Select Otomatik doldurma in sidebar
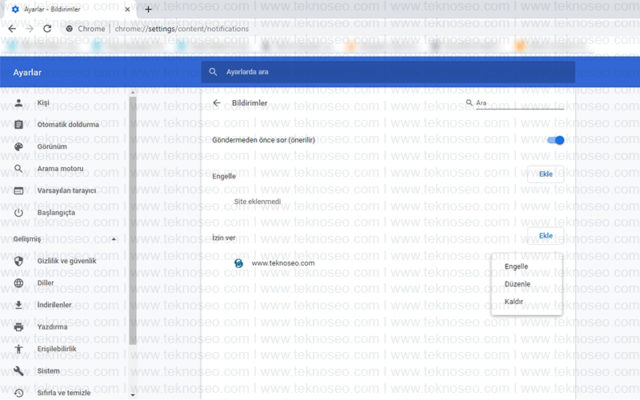The width and height of the screenshot is (640, 400). pos(68,124)
